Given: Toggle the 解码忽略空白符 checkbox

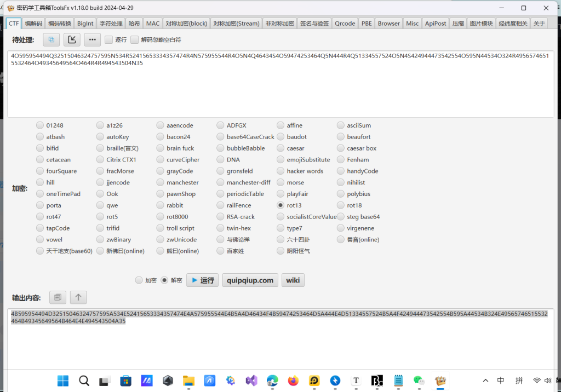Looking at the screenshot, I should [x=135, y=40].
